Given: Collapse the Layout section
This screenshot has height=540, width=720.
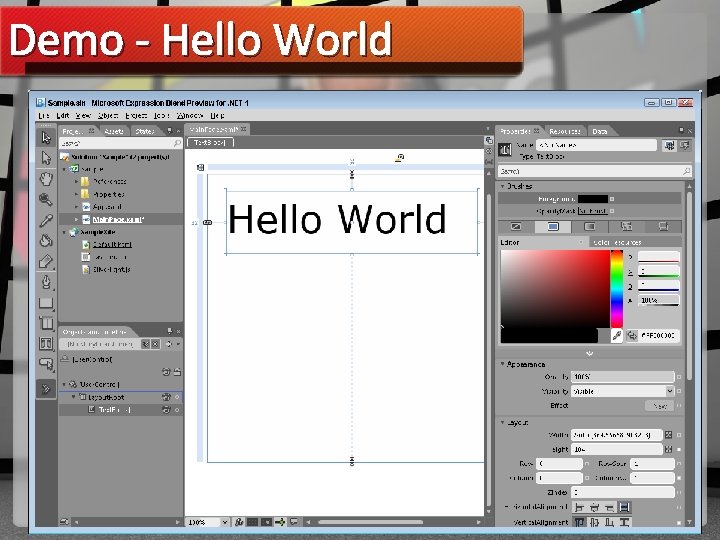Looking at the screenshot, I should pos(502,422).
